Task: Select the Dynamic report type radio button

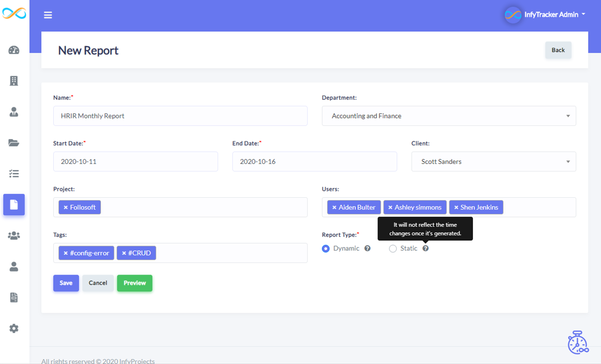Action: click(325, 248)
